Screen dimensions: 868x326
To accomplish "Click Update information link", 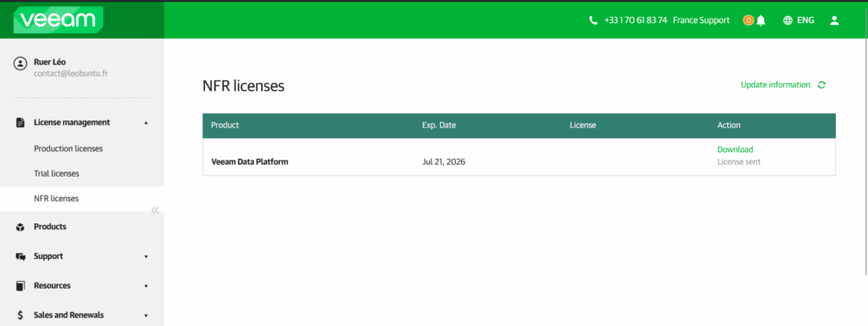I will click(x=775, y=85).
